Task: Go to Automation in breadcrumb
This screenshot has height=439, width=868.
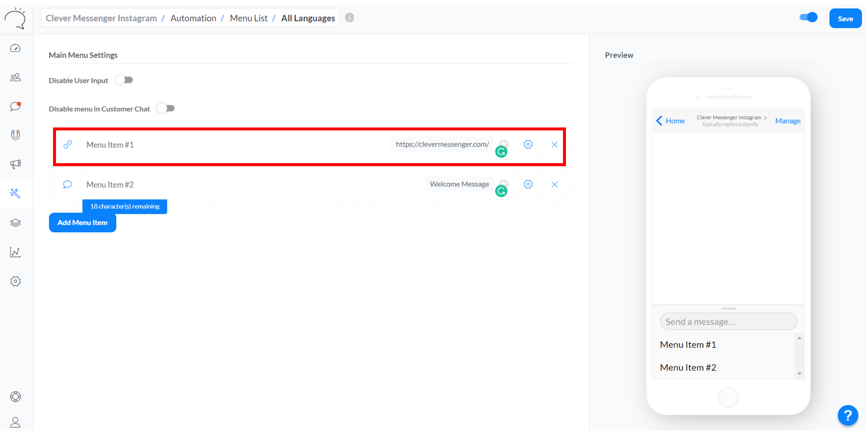Action: tap(193, 18)
